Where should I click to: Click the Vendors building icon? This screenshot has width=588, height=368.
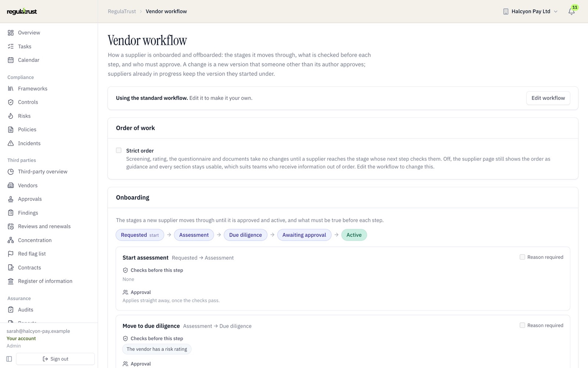point(11,185)
